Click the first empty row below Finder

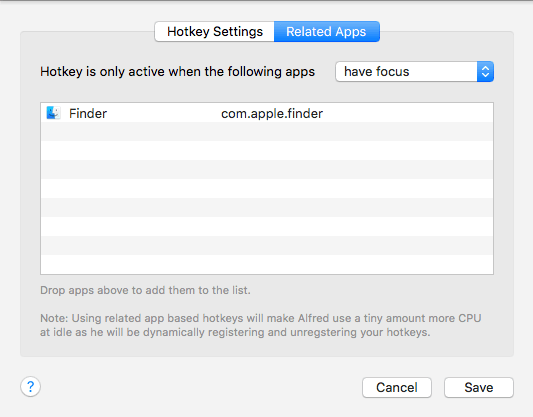point(267,132)
